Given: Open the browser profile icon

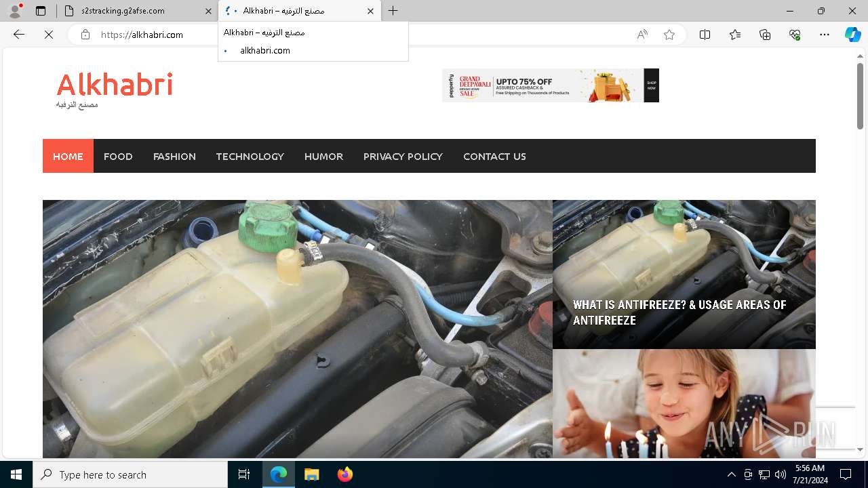Looking at the screenshot, I should pos(15,11).
